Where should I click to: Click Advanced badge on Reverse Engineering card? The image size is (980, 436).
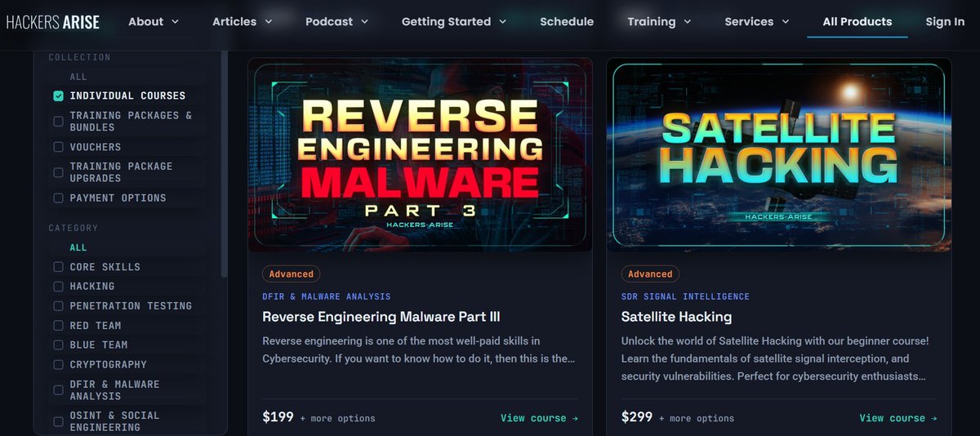pos(292,274)
